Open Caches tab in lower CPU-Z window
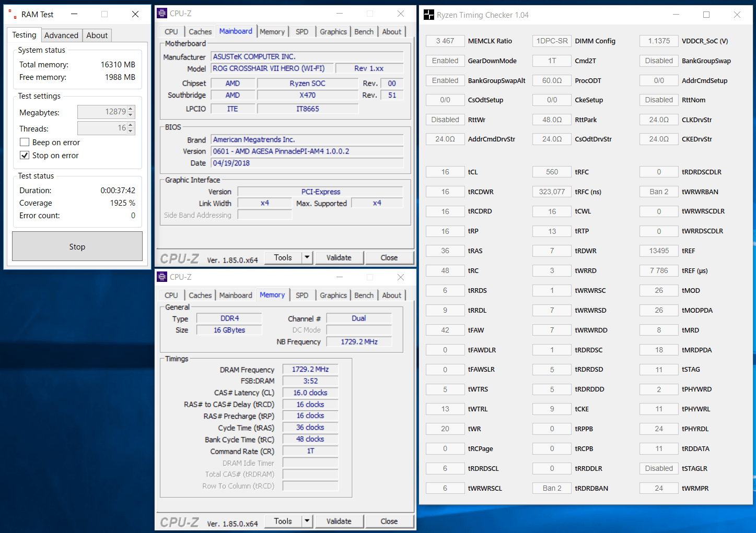 (200, 295)
